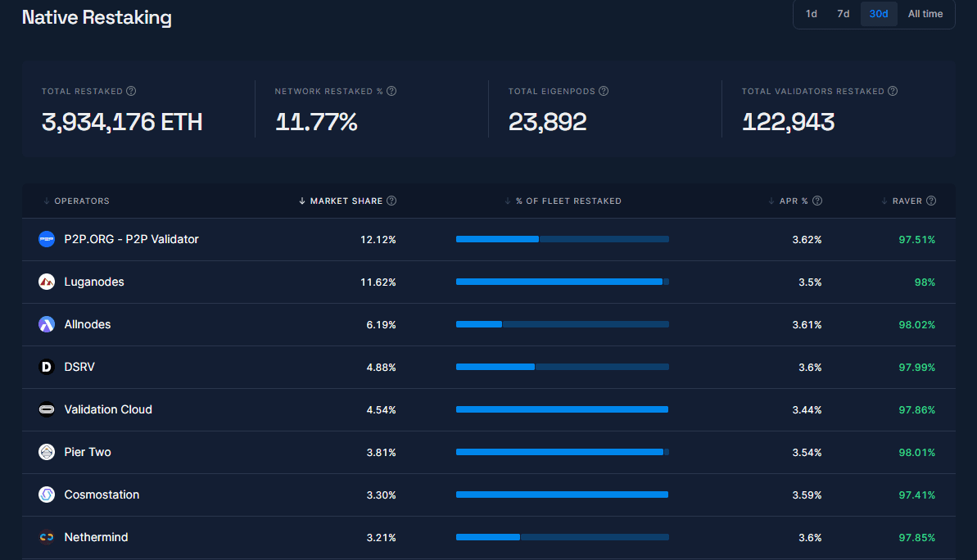The image size is (977, 560).
Task: Select the All time range tab
Action: click(x=925, y=14)
